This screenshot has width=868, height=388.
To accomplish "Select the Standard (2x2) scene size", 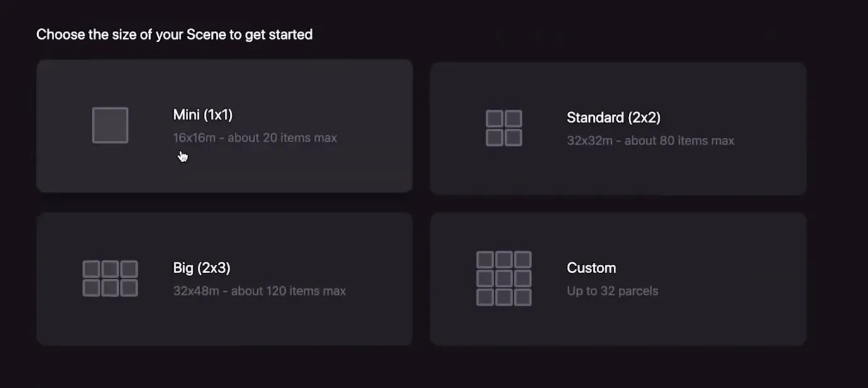I will click(618, 128).
